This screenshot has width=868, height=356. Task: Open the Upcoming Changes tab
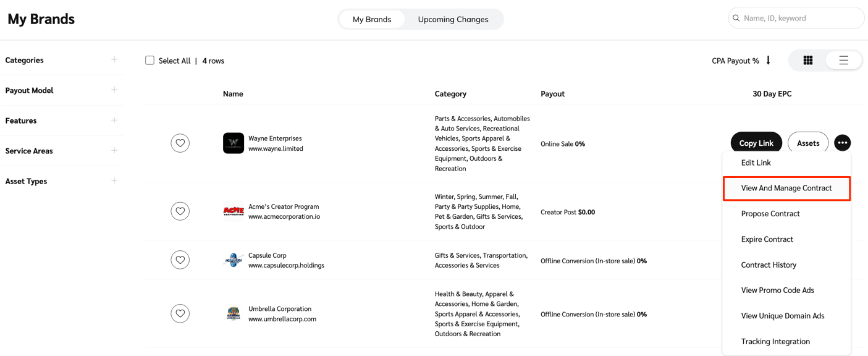[453, 19]
